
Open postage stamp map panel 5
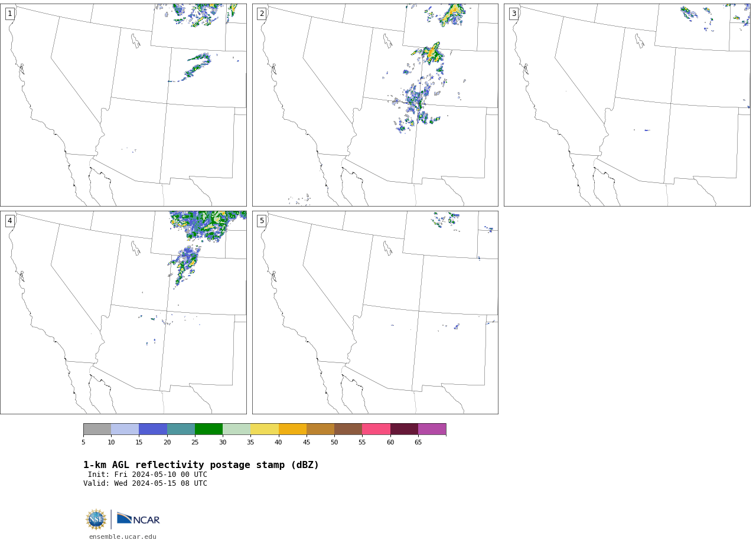coord(375,312)
